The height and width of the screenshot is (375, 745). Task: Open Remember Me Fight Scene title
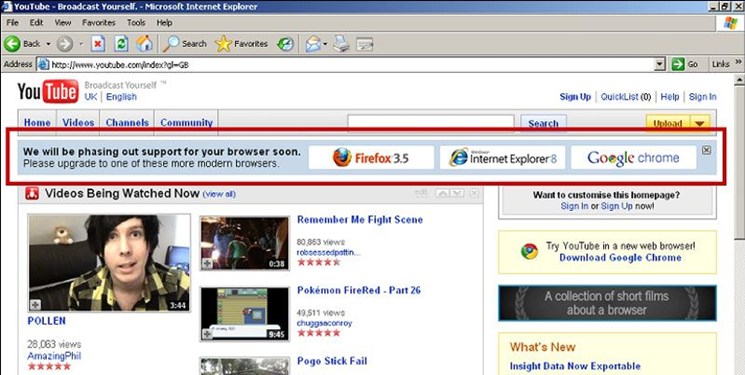coord(360,220)
